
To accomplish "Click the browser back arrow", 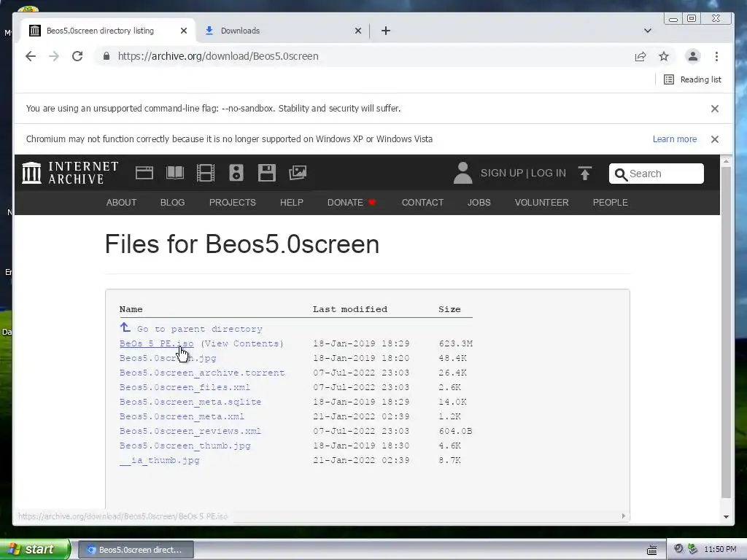I will click(31, 56).
